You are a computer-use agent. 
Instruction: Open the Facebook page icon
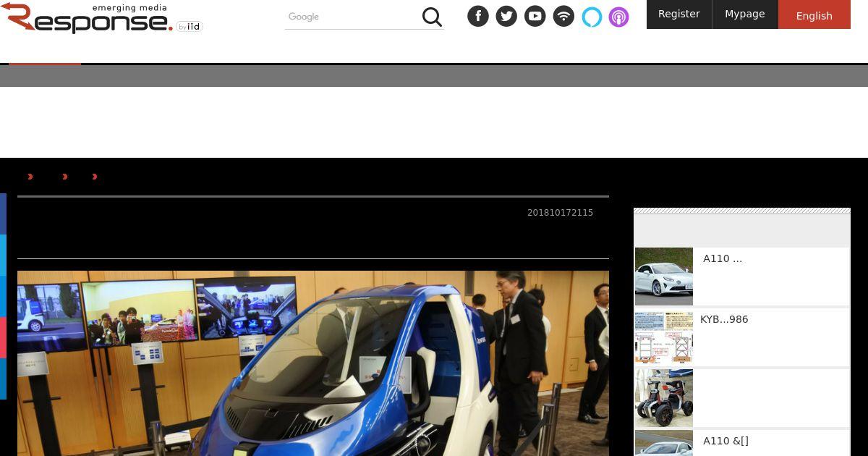(478, 16)
